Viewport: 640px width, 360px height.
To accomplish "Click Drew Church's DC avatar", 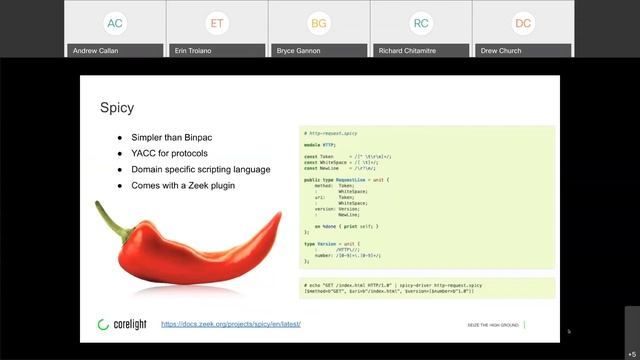I will coord(523,23).
